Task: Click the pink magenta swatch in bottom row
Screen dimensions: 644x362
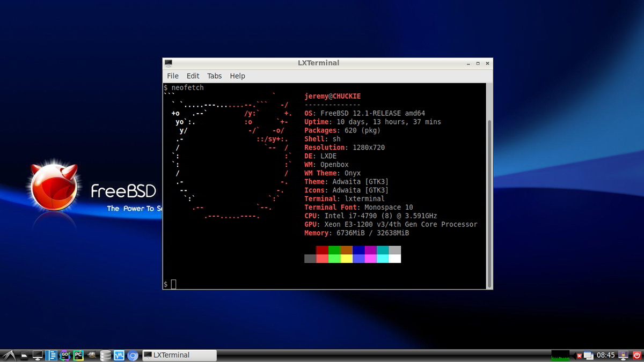Action: (371, 258)
